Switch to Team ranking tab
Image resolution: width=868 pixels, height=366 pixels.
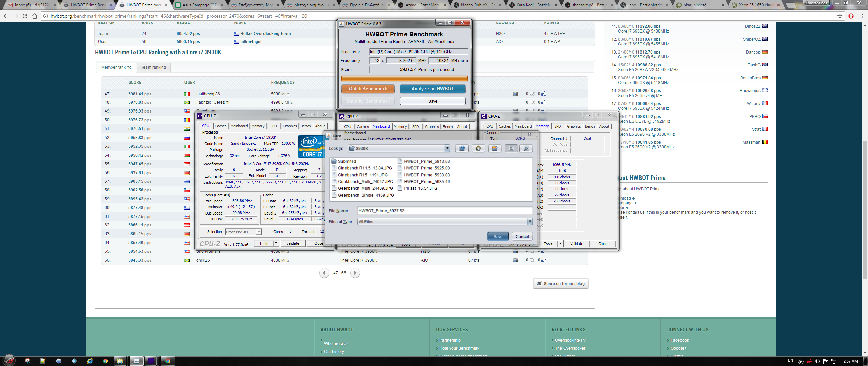154,67
